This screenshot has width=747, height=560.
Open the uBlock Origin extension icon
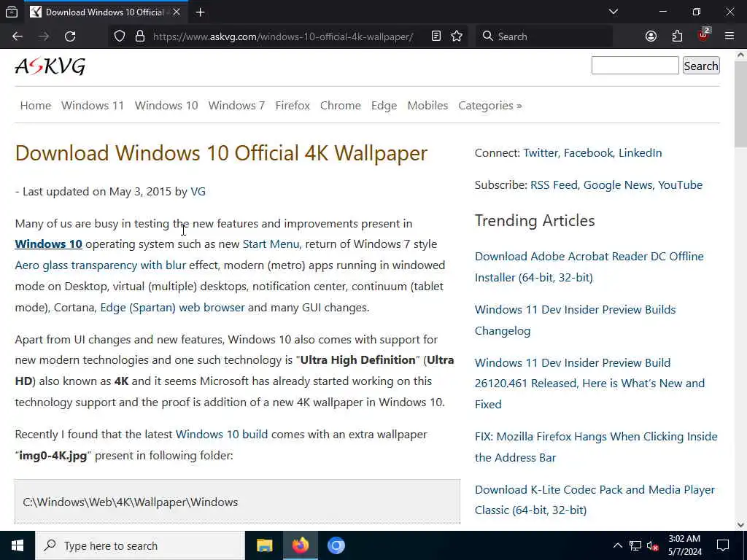[x=703, y=35]
